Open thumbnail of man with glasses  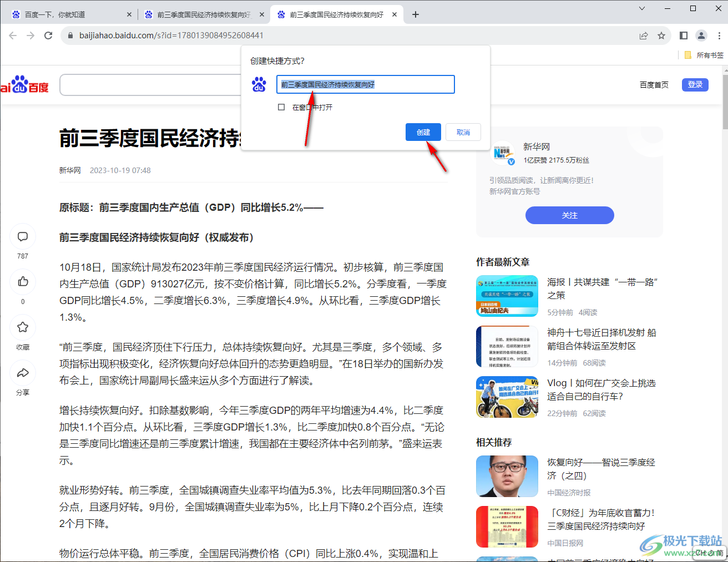pos(507,476)
